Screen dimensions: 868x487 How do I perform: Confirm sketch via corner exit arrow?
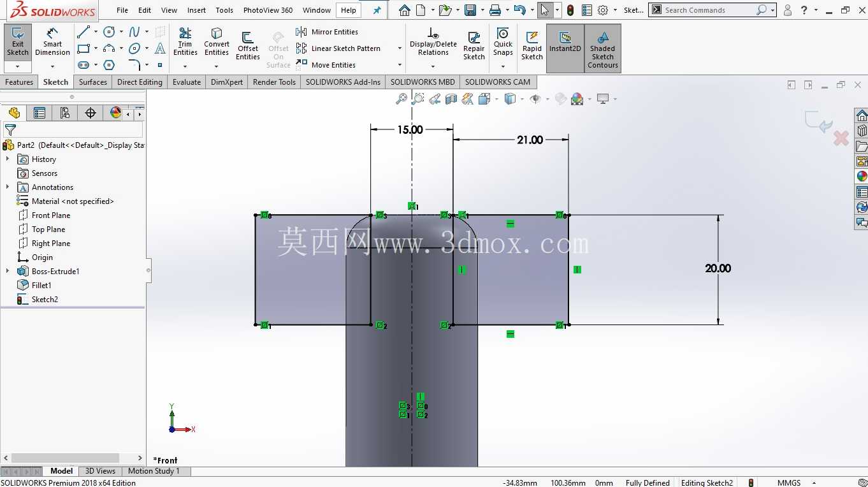820,122
